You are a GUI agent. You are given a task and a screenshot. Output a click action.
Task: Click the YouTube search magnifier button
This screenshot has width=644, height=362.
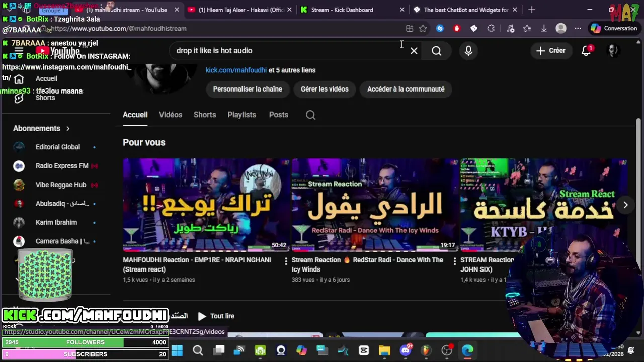pos(436,51)
